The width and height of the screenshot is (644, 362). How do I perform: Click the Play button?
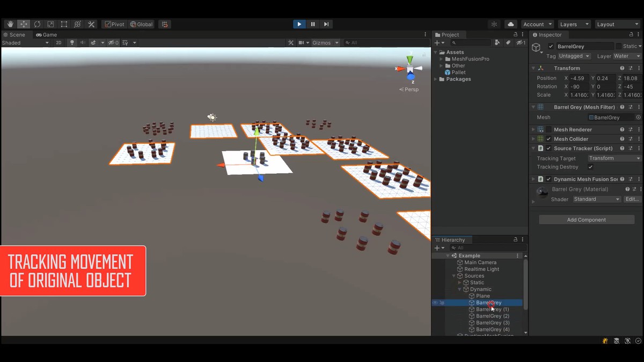(x=299, y=24)
